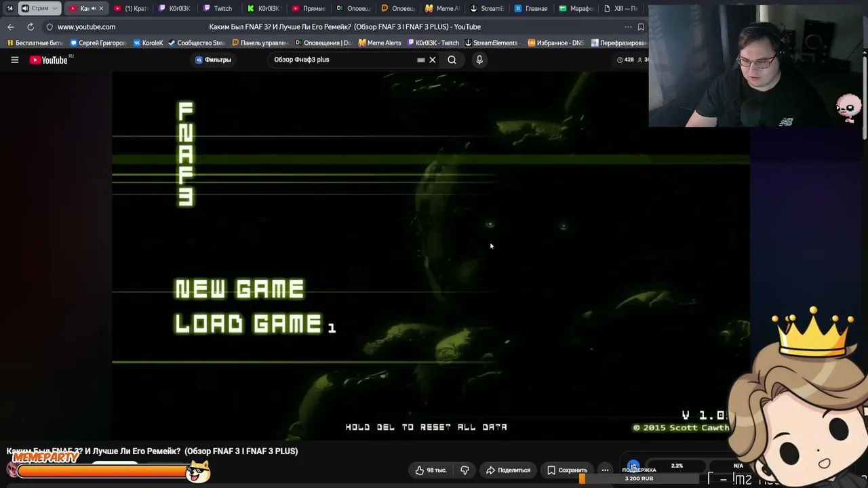Open the tab counter button showing 14
Image resolution: width=868 pixels, height=488 pixels.
tap(9, 8)
